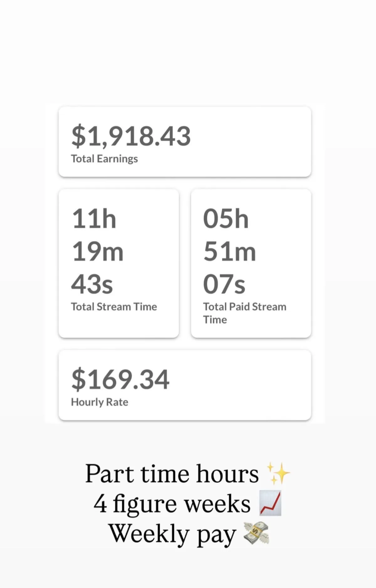This screenshot has width=376, height=588.
Task: Click the $1,918.43 earnings amount
Action: [x=131, y=136]
